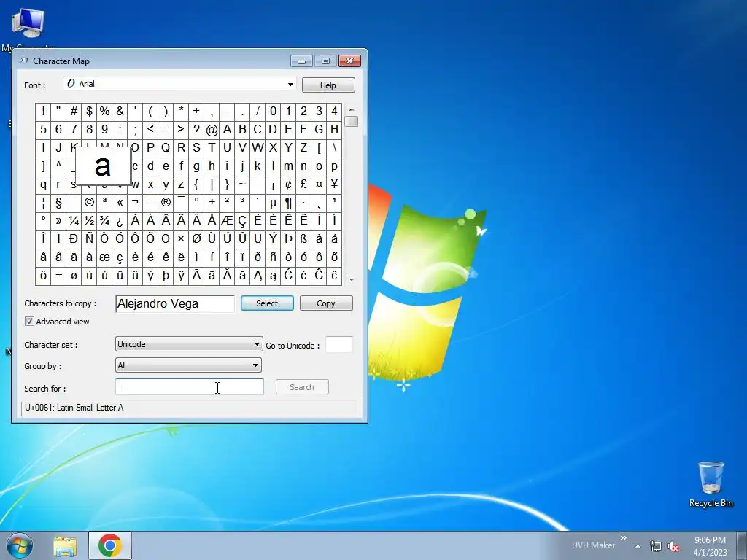Viewport: 747px width, 560px height.
Task: Select the micro µ character
Action: coord(273,203)
